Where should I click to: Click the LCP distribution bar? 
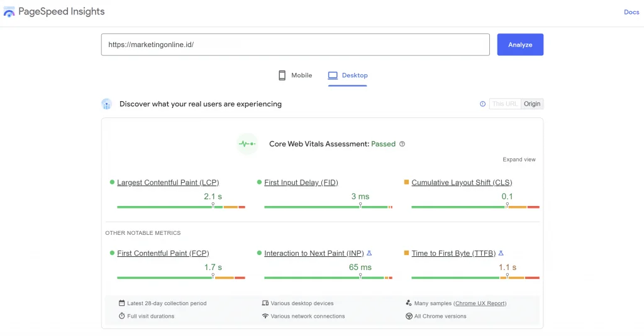[181, 207]
